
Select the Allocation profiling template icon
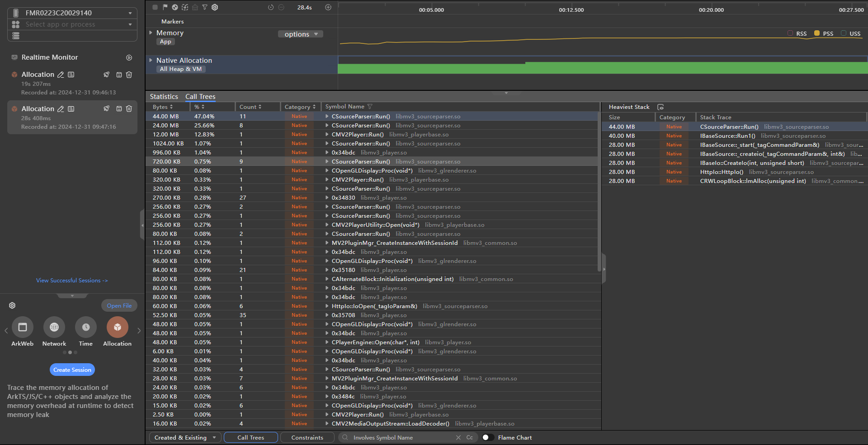pyautogui.click(x=118, y=327)
